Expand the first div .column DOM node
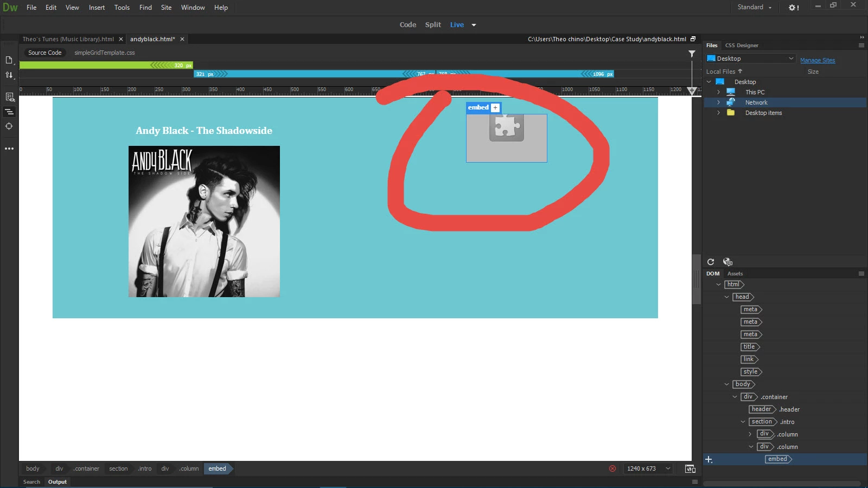This screenshot has height=488, width=868. [x=751, y=434]
